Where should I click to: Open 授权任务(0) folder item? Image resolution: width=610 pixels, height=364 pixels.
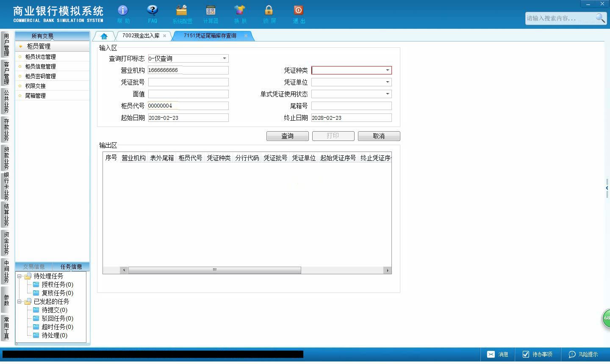pos(53,284)
